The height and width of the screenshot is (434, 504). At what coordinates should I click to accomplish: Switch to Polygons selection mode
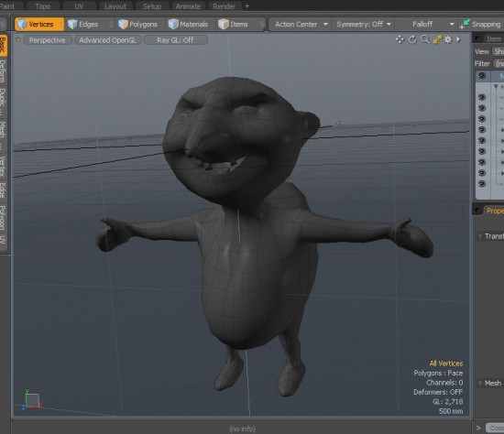140,24
